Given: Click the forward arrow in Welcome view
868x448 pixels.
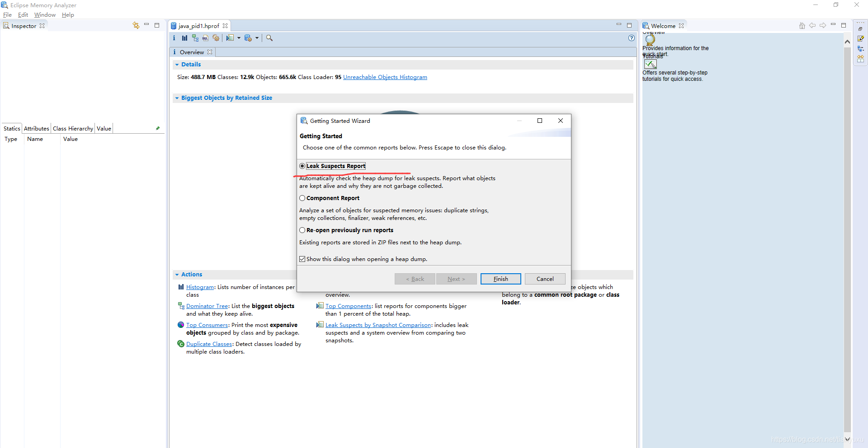Looking at the screenshot, I should [823, 26].
